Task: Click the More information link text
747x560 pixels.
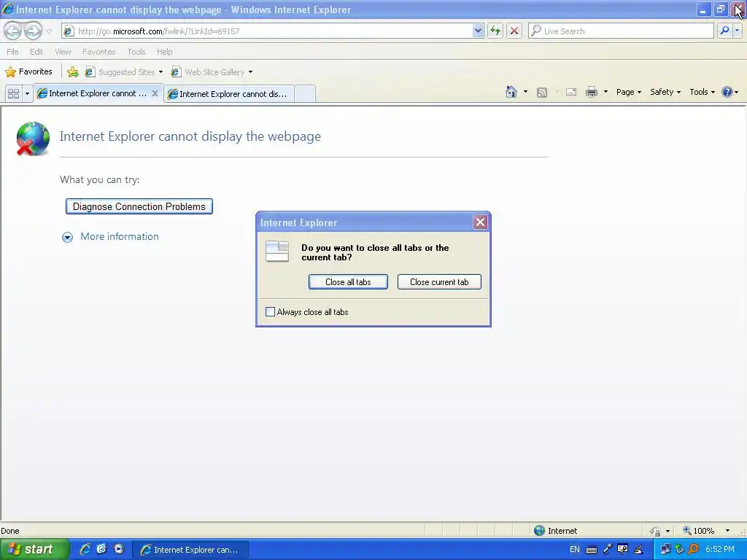Action: tap(120, 237)
